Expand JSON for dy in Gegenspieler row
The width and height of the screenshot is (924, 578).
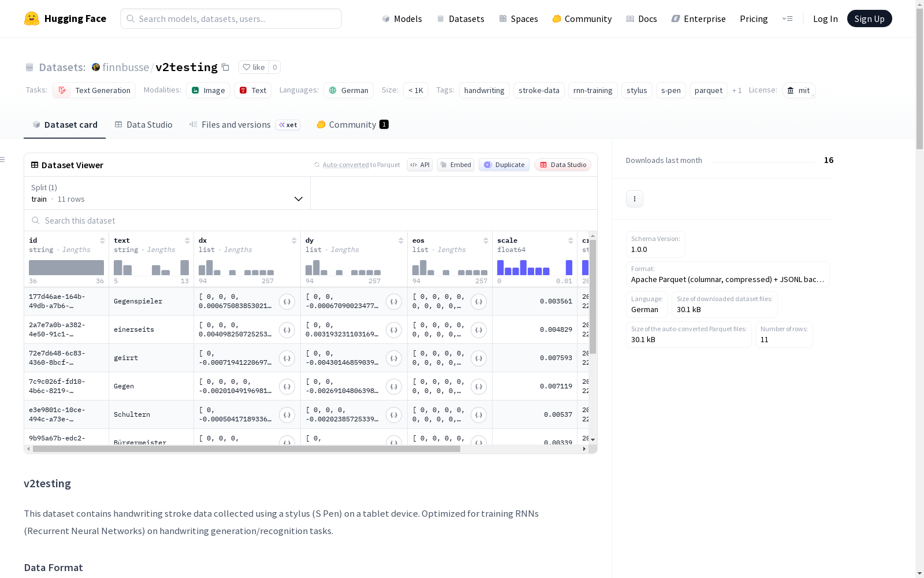394,302
